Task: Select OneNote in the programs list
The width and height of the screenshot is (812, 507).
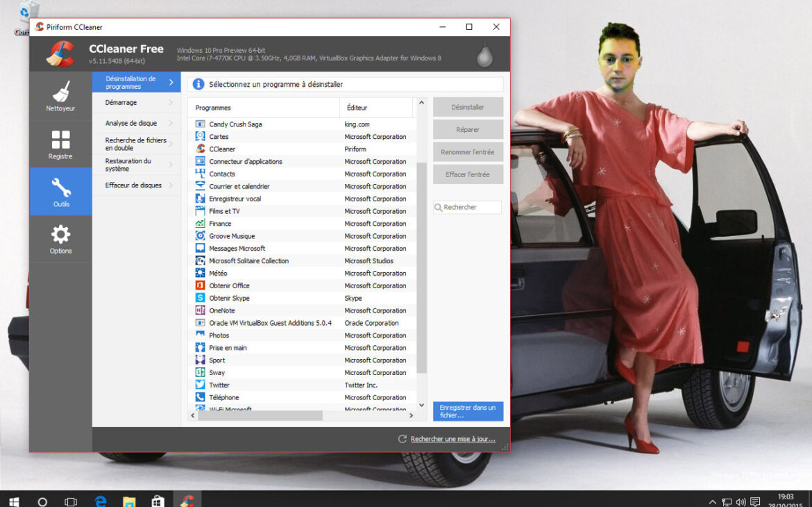Action: tap(221, 311)
